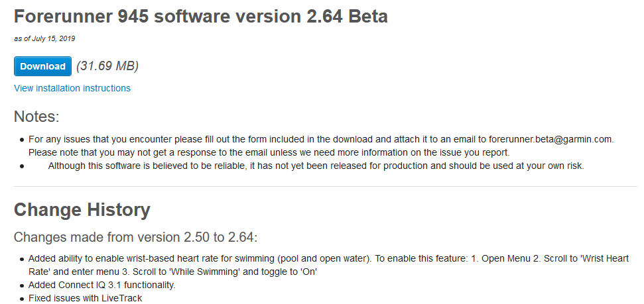Click the forerunner.beta@garmin.com email address
The height and width of the screenshot is (304, 644).
click(x=550, y=139)
